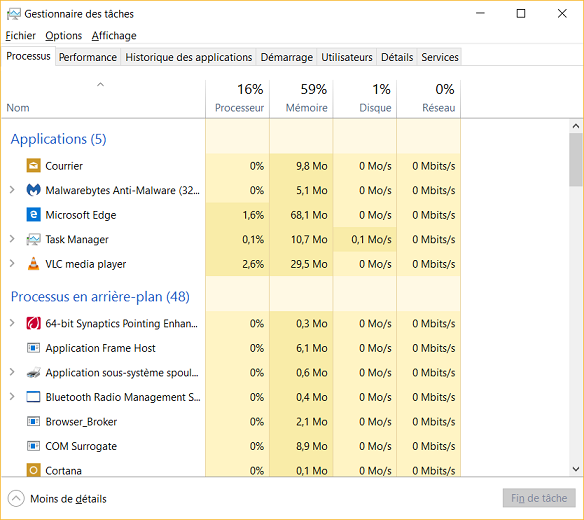Switch to Historique des applications tab
Image resolution: width=584 pixels, height=520 pixels.
click(188, 57)
